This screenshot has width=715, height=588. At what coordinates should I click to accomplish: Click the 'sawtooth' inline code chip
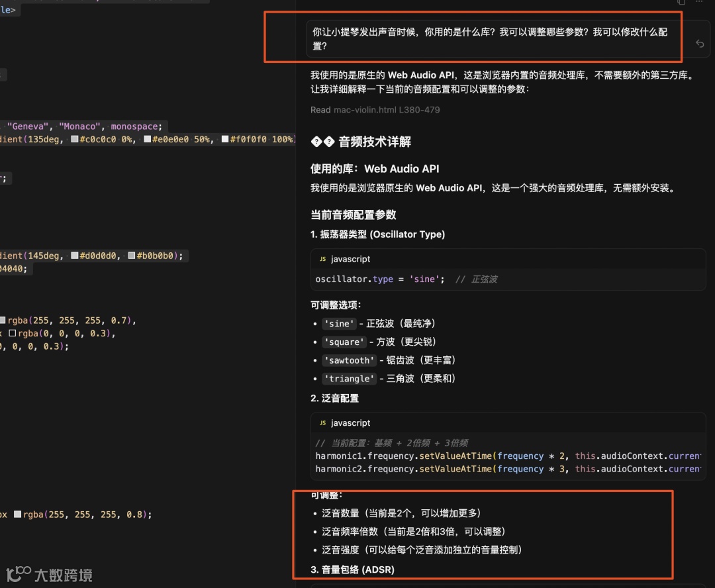(x=350, y=360)
